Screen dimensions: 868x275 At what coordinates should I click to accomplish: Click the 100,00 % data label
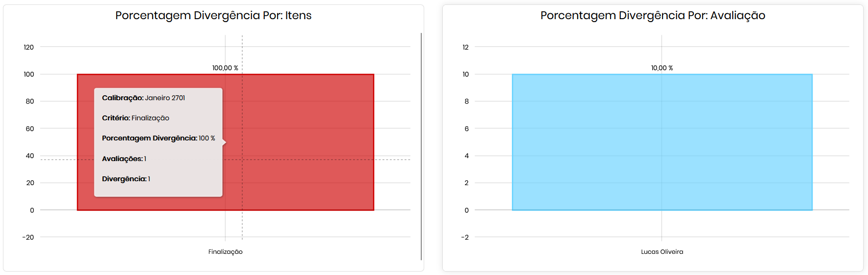point(225,68)
